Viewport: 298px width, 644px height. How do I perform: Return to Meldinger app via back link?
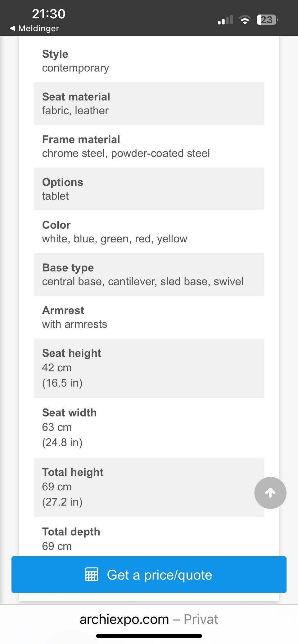point(38,28)
